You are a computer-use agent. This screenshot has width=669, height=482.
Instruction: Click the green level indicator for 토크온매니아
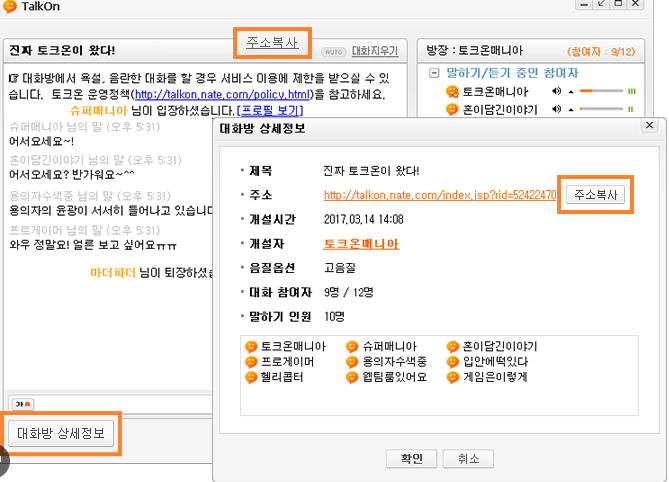(x=632, y=91)
